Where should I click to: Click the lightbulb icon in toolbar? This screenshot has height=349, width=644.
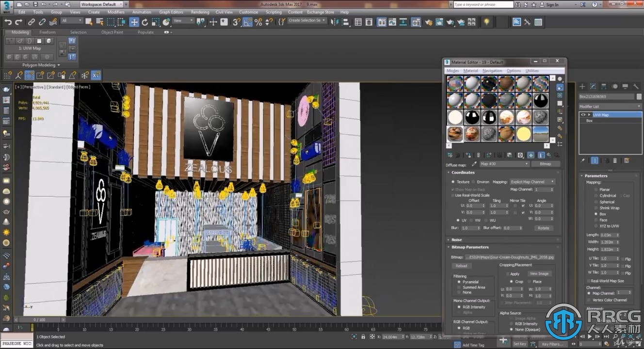click(x=486, y=22)
